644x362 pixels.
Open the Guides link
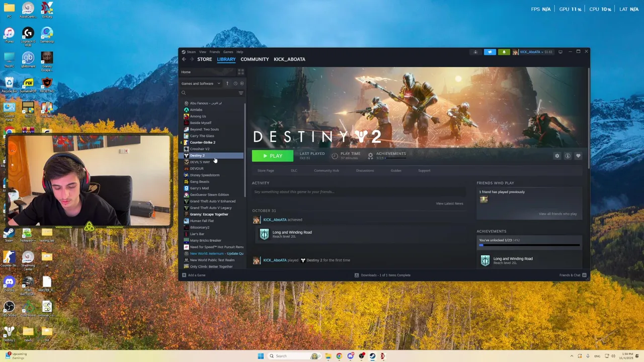(396, 170)
